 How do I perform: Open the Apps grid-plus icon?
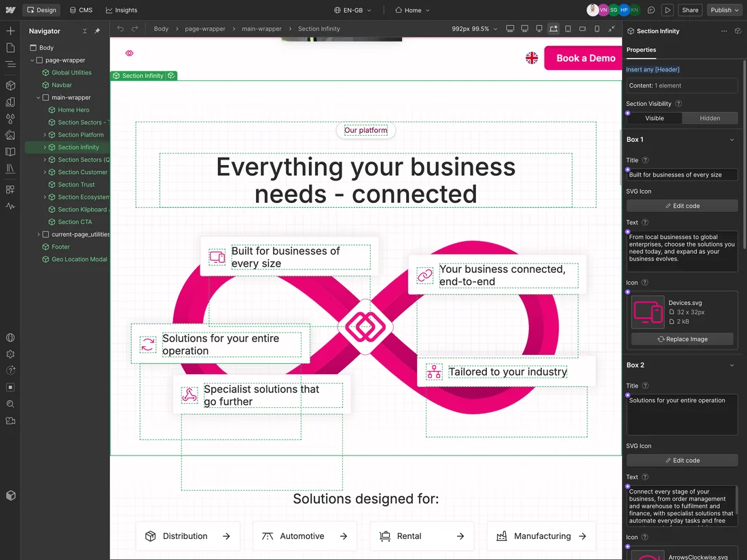(x=10, y=189)
